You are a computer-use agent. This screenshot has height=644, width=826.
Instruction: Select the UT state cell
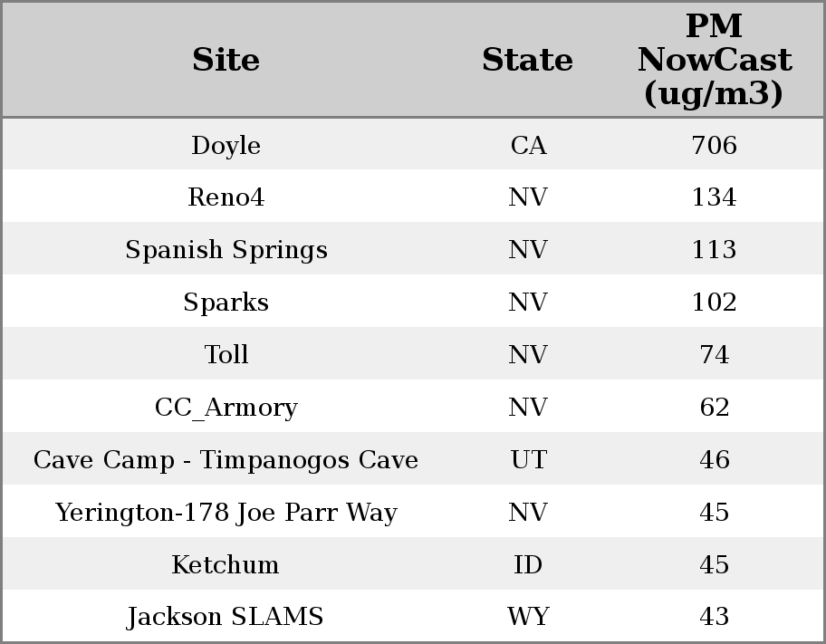point(528,460)
